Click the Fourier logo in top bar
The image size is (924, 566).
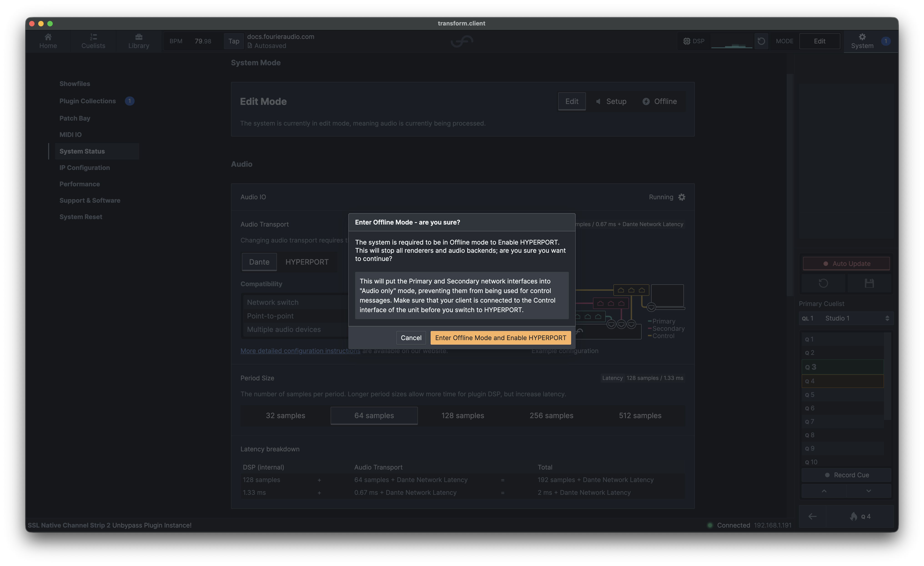pos(462,41)
